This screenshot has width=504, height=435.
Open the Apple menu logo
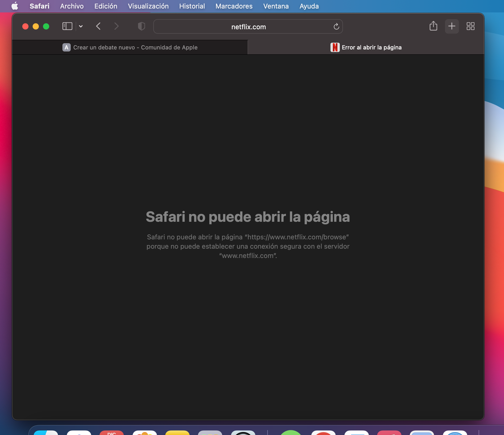tap(15, 6)
